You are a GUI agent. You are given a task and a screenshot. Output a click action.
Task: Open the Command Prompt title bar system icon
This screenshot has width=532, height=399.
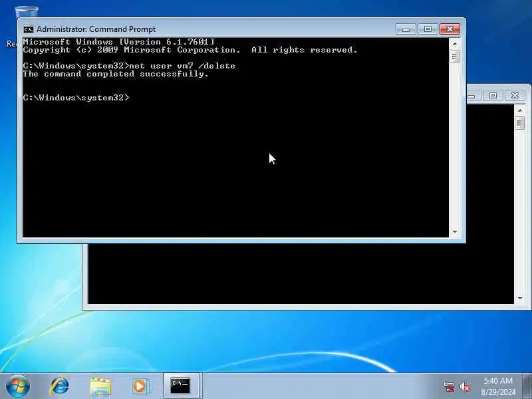tap(29, 29)
